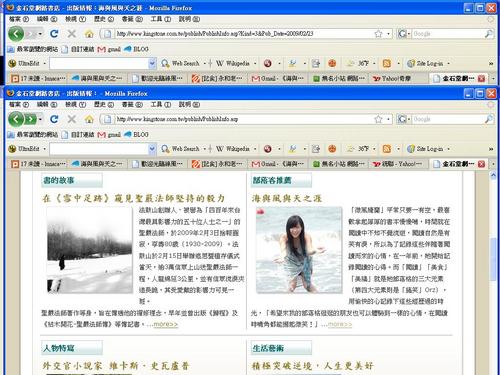Click the toolbar search text field in front window
The image size is (500, 375).
click(x=99, y=149)
